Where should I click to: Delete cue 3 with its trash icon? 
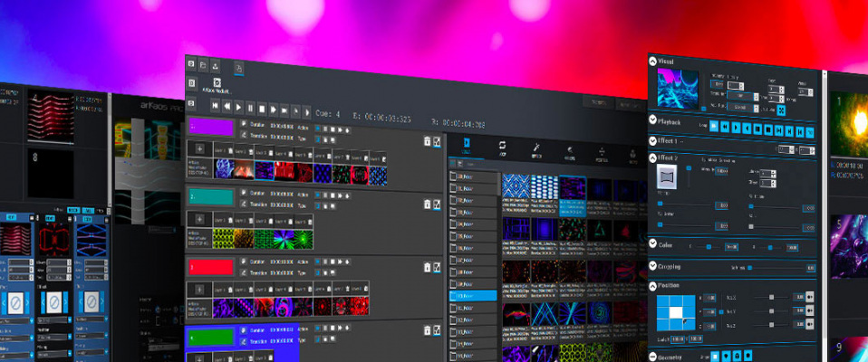[x=428, y=268]
